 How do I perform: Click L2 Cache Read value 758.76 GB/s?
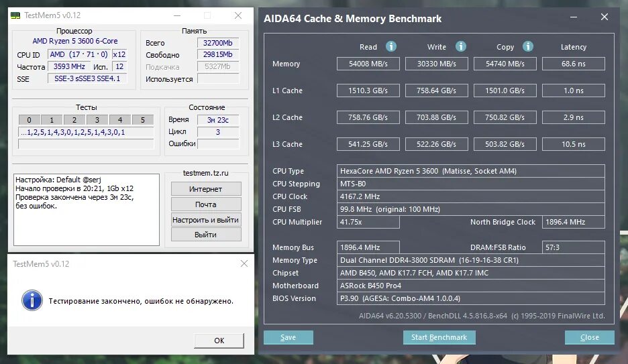[368, 117]
